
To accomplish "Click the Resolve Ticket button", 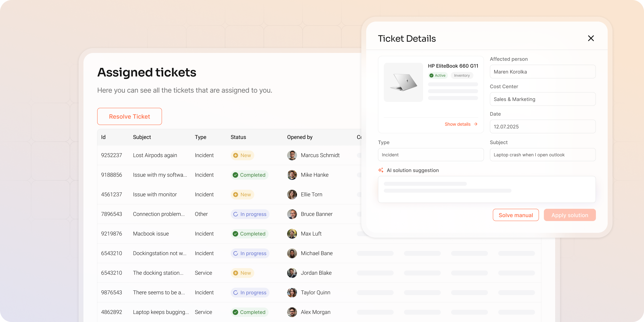I will [130, 116].
